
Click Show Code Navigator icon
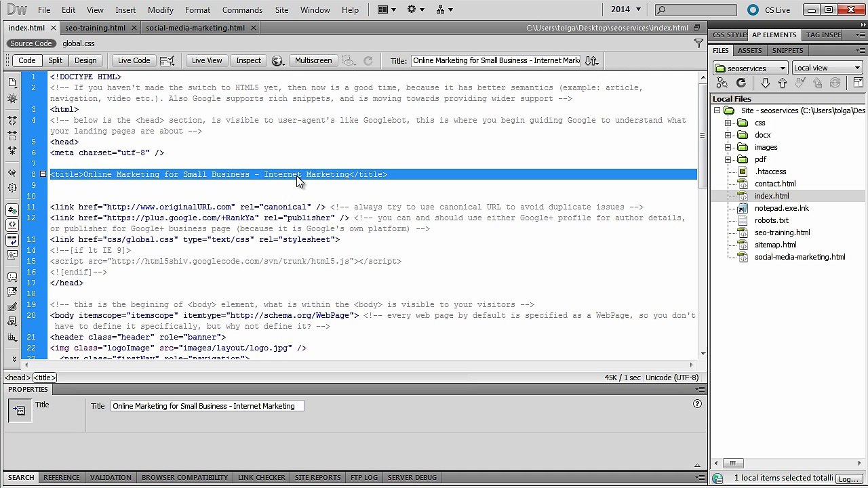(12, 99)
